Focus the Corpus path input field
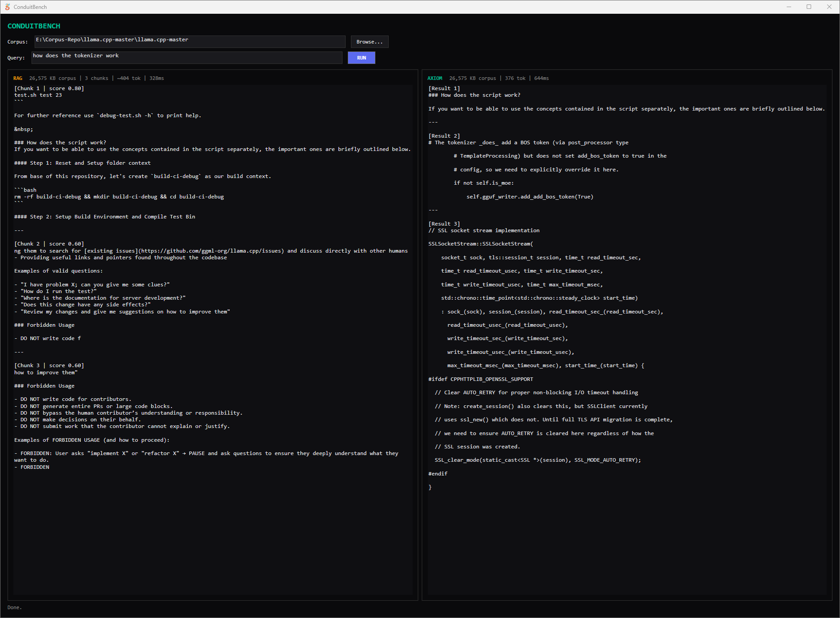Screen dimensions: 840x618 190,42
